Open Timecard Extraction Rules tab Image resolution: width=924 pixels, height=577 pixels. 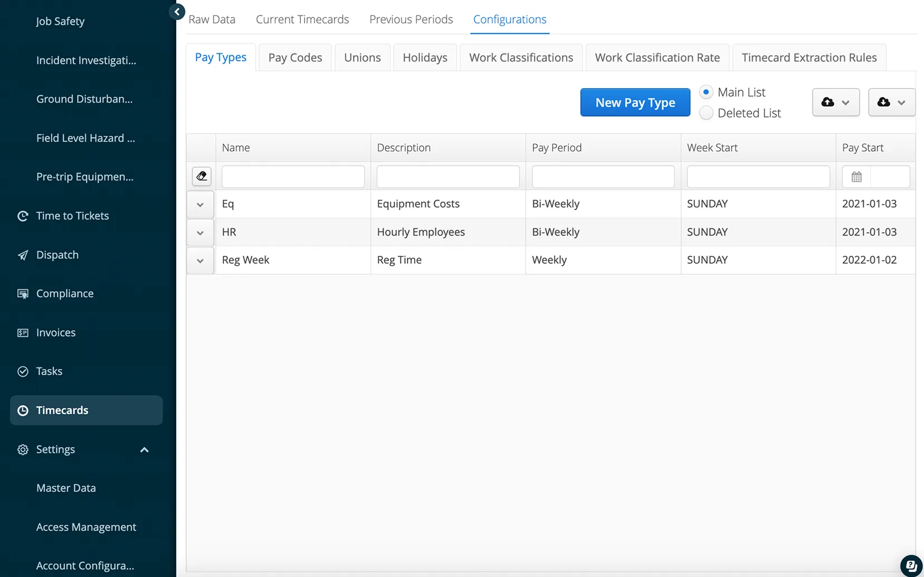(809, 57)
